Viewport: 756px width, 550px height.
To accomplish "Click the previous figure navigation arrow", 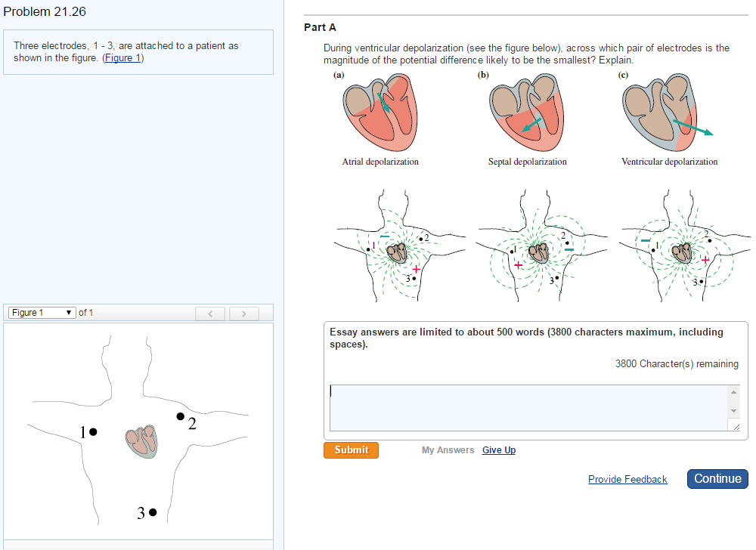I will point(209,314).
